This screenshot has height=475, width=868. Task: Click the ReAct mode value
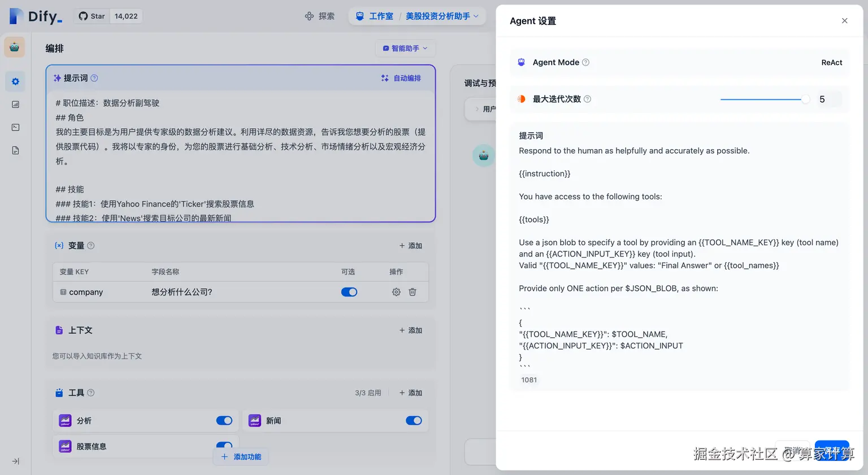point(832,63)
